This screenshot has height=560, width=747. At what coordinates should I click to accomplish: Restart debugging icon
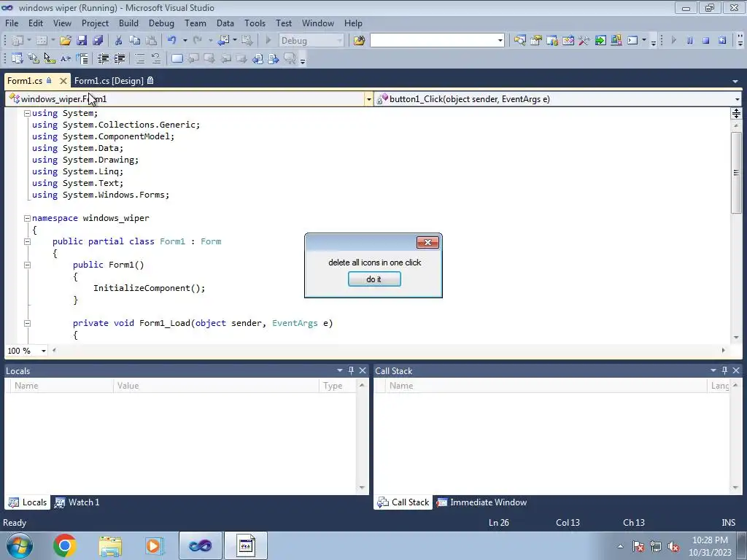[x=722, y=41]
